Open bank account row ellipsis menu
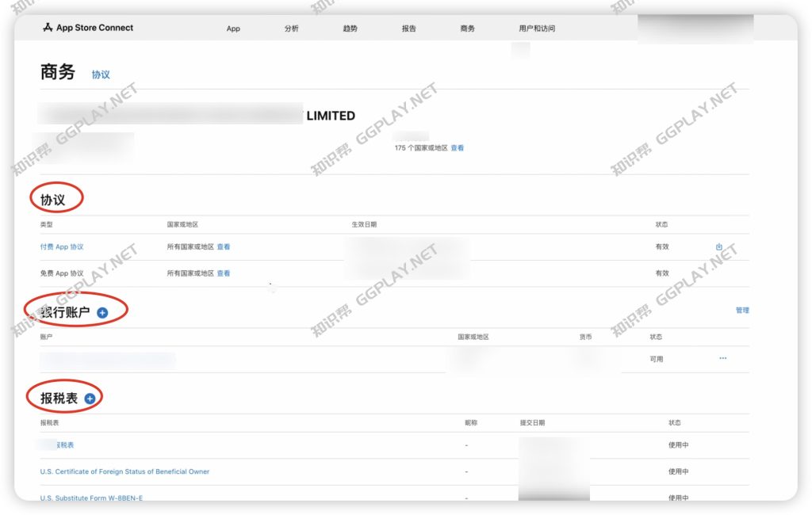The image size is (812, 515). tap(723, 358)
